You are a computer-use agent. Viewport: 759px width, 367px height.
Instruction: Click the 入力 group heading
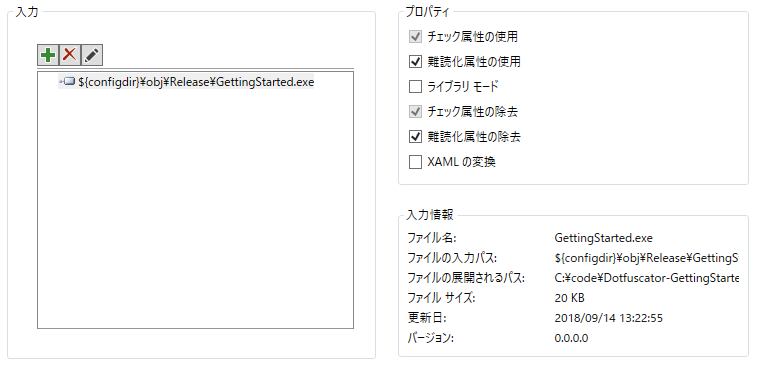click(x=27, y=12)
